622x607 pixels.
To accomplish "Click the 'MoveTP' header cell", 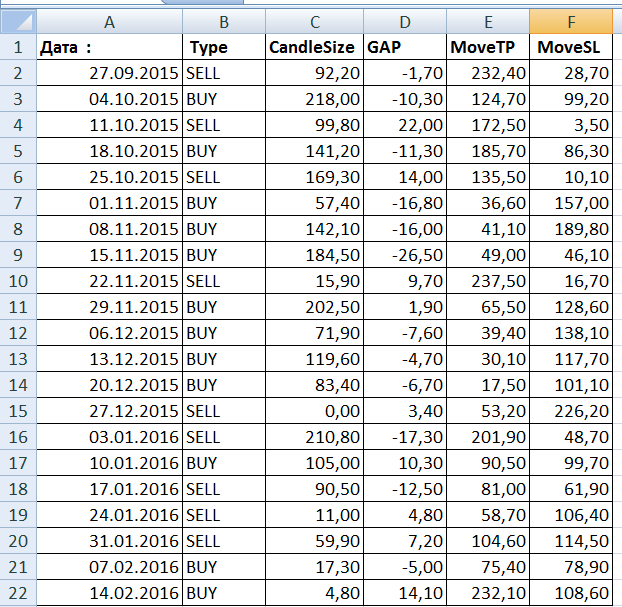I will tap(488, 47).
